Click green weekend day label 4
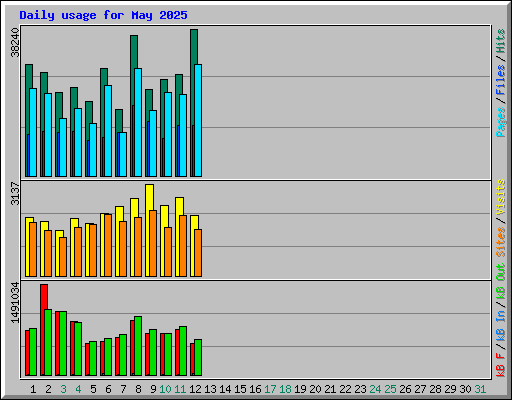 [78, 389]
